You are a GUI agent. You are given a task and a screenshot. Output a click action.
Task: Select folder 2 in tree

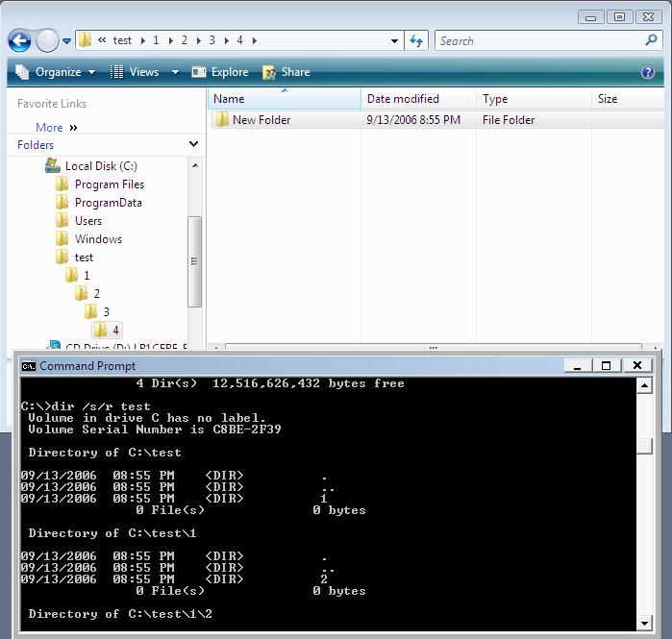[87, 293]
